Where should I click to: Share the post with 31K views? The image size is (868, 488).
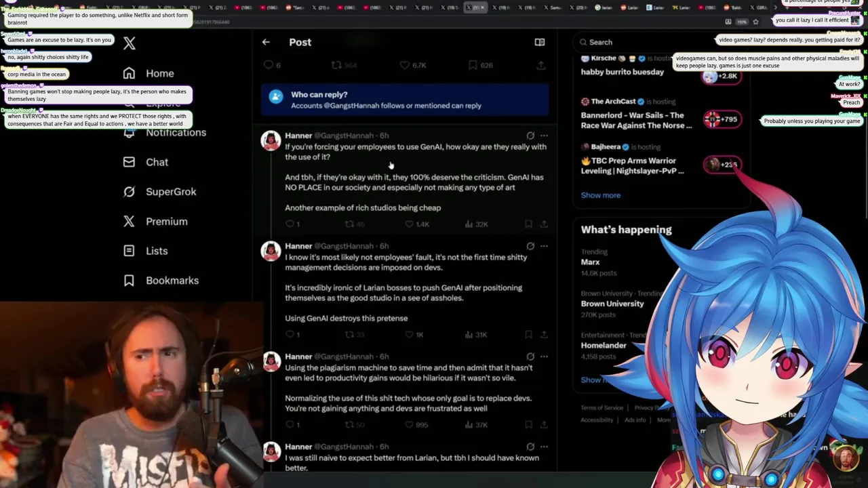pyautogui.click(x=544, y=335)
